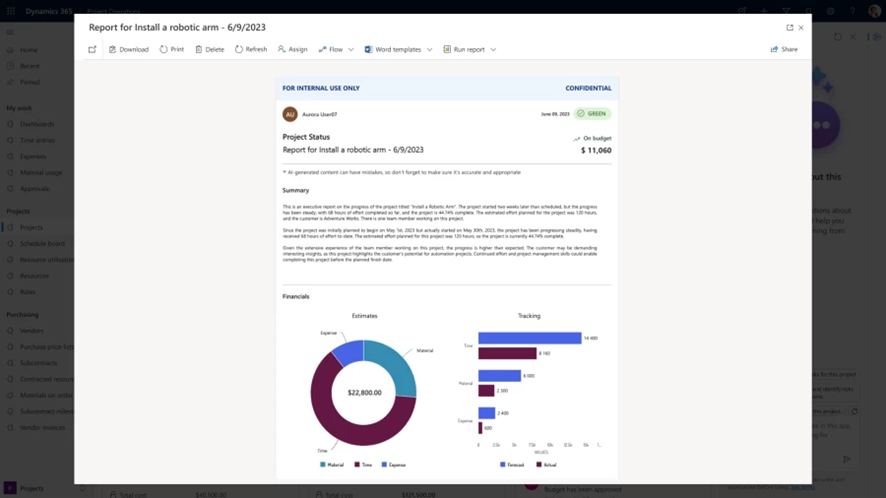This screenshot has height=498, width=886.
Task: Click the Download icon in the toolbar
Action: click(113, 49)
